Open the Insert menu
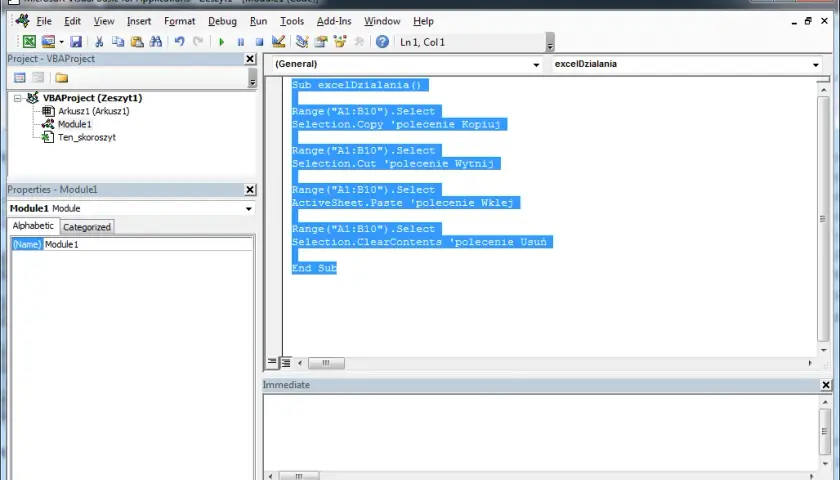 139,21
